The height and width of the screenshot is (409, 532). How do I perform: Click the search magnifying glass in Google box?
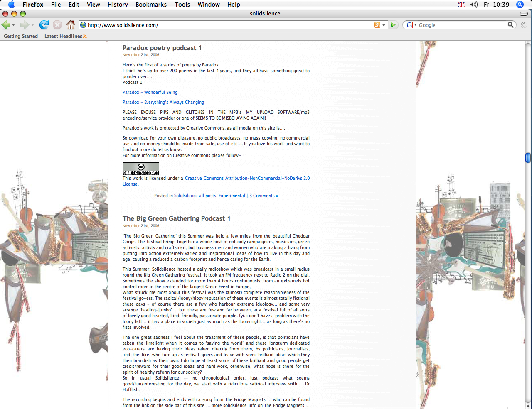pos(510,25)
